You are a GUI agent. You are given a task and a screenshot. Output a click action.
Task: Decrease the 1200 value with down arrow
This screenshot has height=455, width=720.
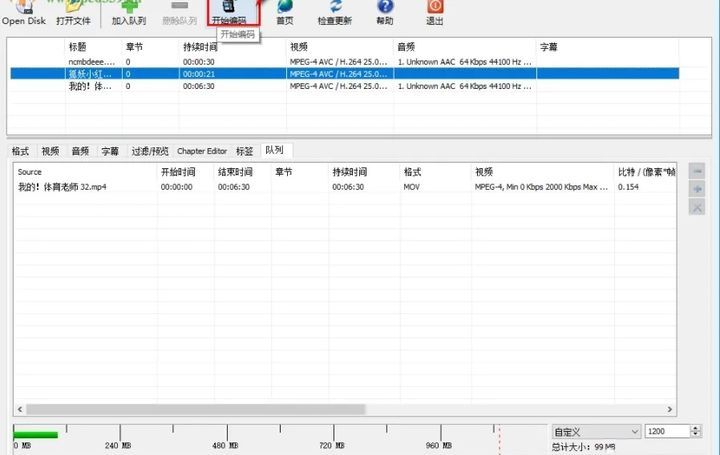[696, 434]
